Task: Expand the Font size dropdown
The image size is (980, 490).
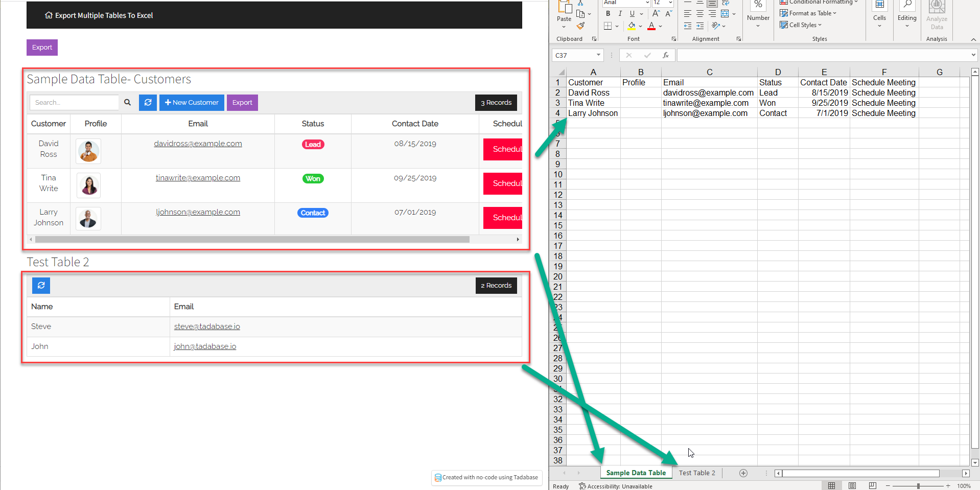Action: (x=669, y=3)
